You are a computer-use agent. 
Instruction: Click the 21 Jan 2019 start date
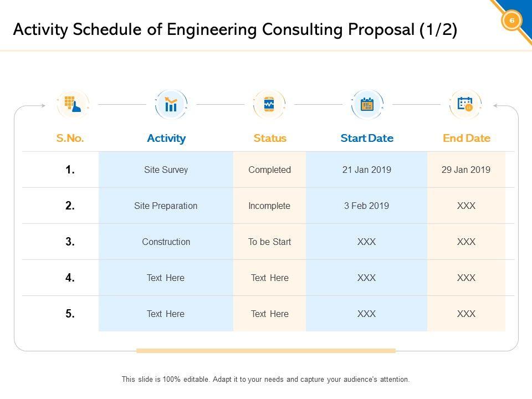(367, 170)
